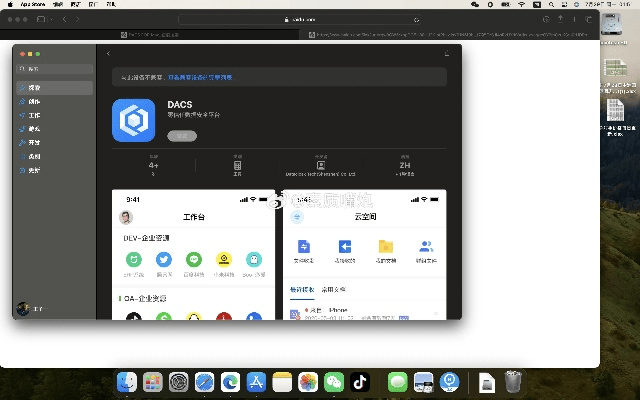640x400 pixels.
Task: Click the yellow folder icon in 云空间 screenshot
Action: [x=386, y=247]
